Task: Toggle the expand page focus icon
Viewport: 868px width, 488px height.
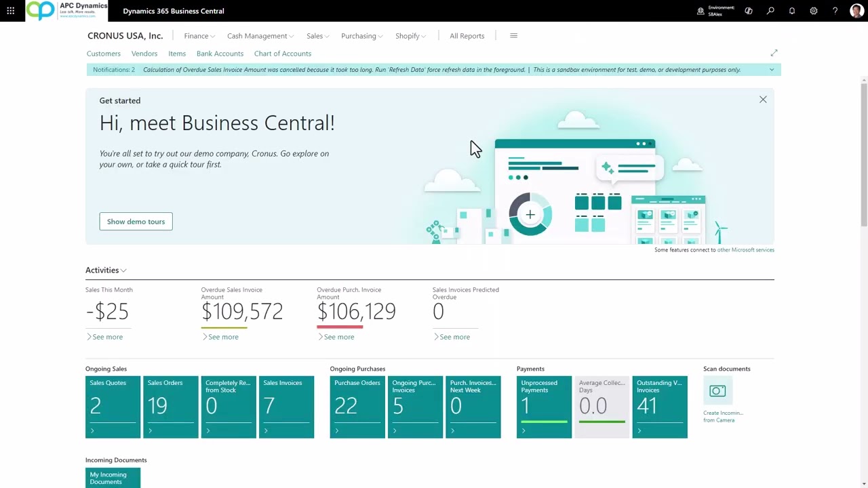Action: (x=774, y=53)
